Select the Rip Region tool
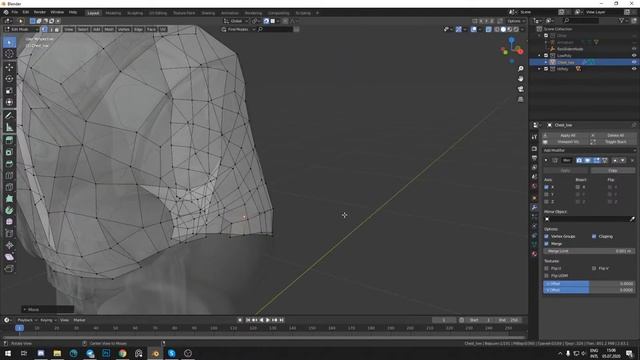The width and height of the screenshot is (640, 360). click(9, 269)
